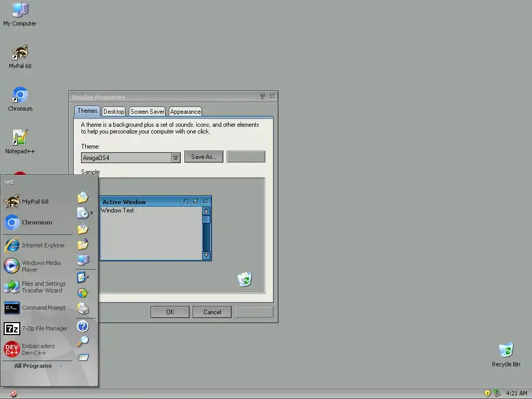The width and height of the screenshot is (532, 399).
Task: Switch to the Appearance tab
Action: tap(185, 112)
